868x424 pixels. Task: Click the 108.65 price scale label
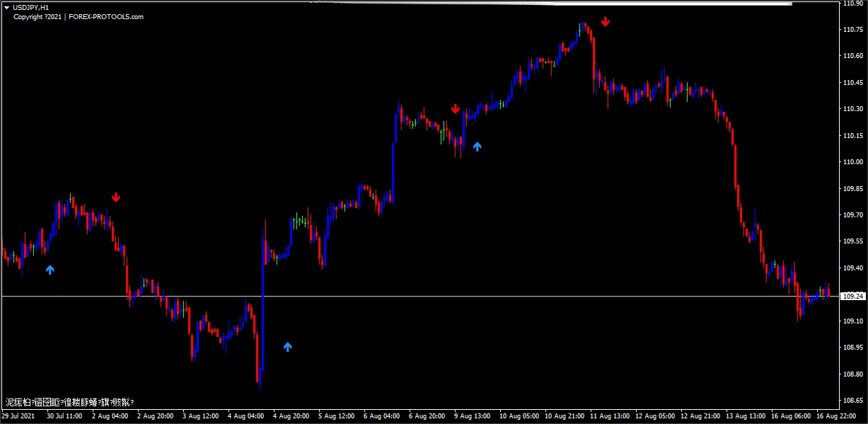[x=852, y=401]
